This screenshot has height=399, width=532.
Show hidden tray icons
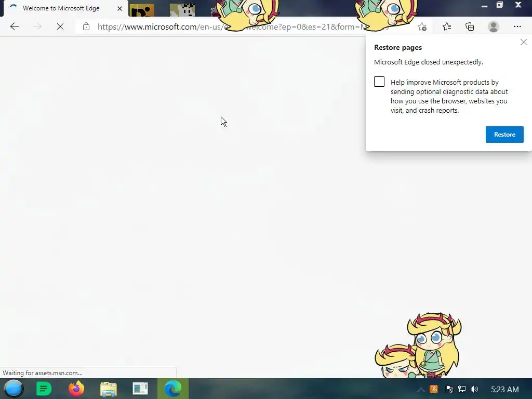[x=421, y=390]
